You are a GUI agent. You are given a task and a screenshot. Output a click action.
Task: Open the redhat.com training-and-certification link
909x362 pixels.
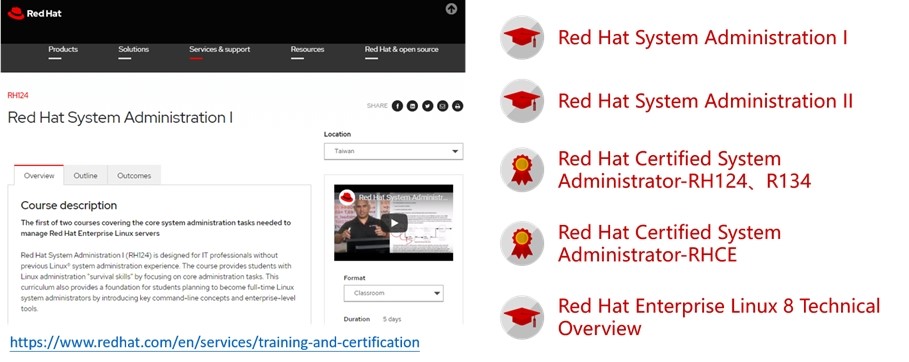[214, 342]
